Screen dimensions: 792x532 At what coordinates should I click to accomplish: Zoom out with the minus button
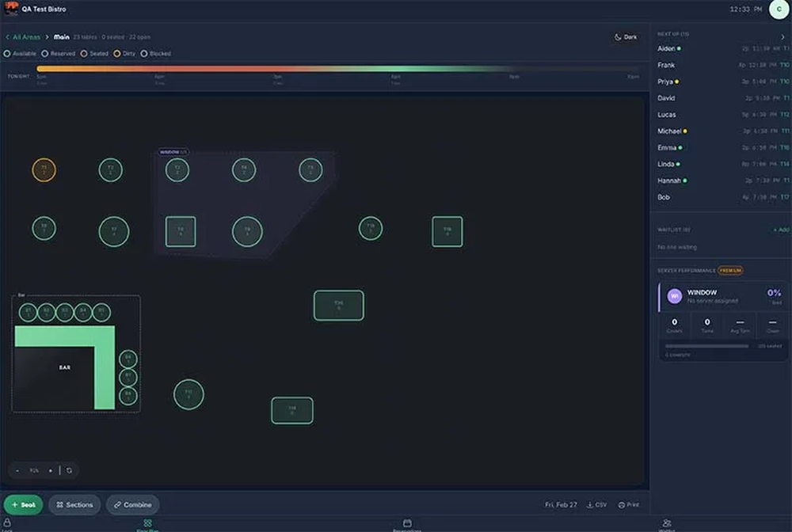pos(17,470)
